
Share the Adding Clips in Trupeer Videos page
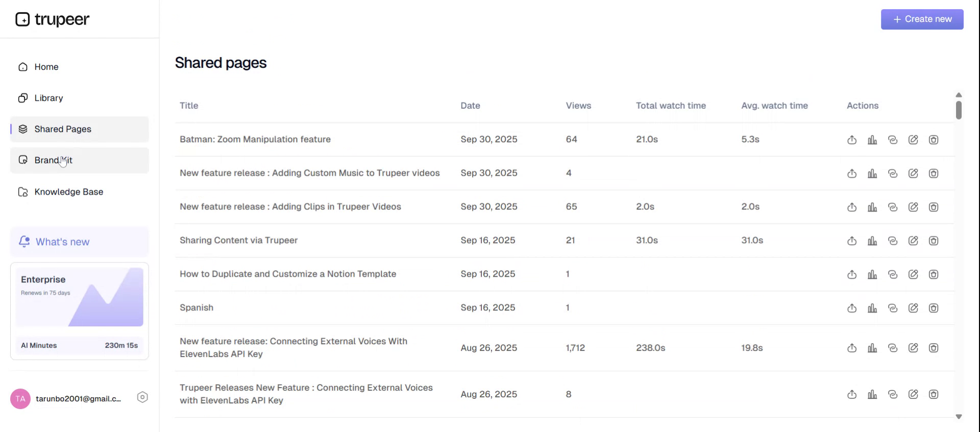[x=852, y=207]
